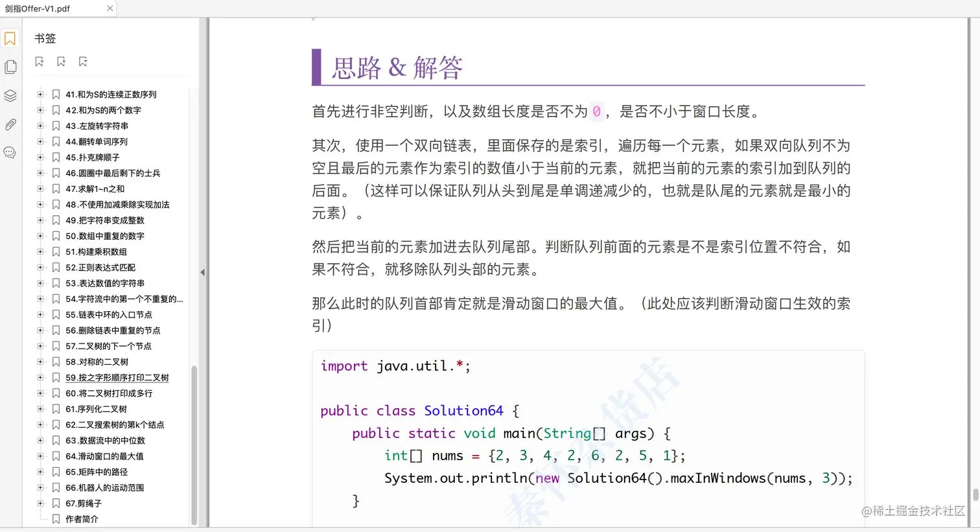Open bookmark 52.正则表达式匹配
980x532 pixels.
tap(100, 267)
